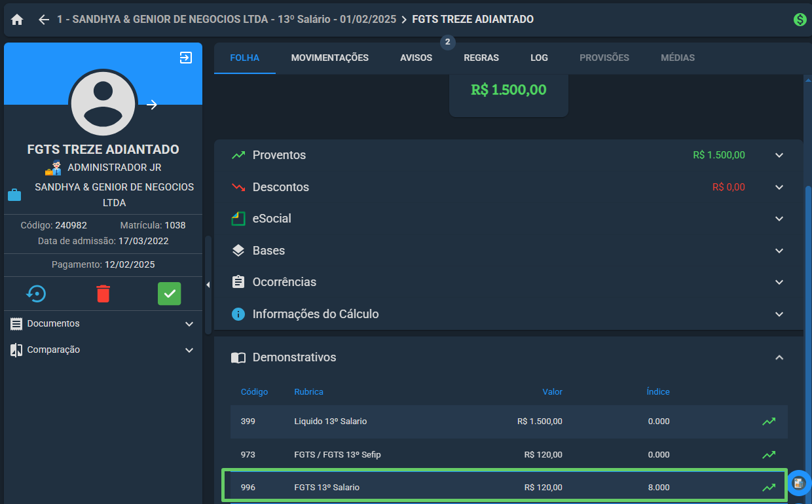Go to the home page icon
This screenshot has width=812, height=504.
click(x=17, y=20)
